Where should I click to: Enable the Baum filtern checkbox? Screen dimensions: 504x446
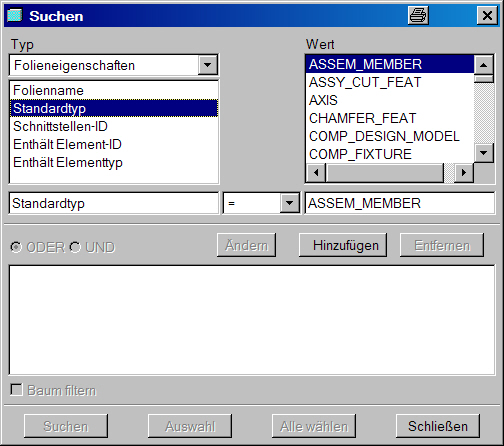(x=16, y=390)
